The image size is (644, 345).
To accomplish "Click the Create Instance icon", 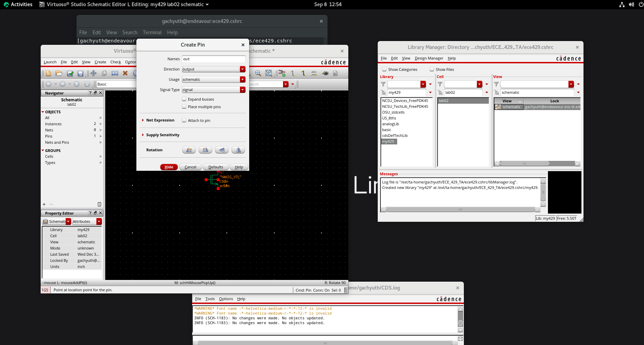I will tap(282, 73).
